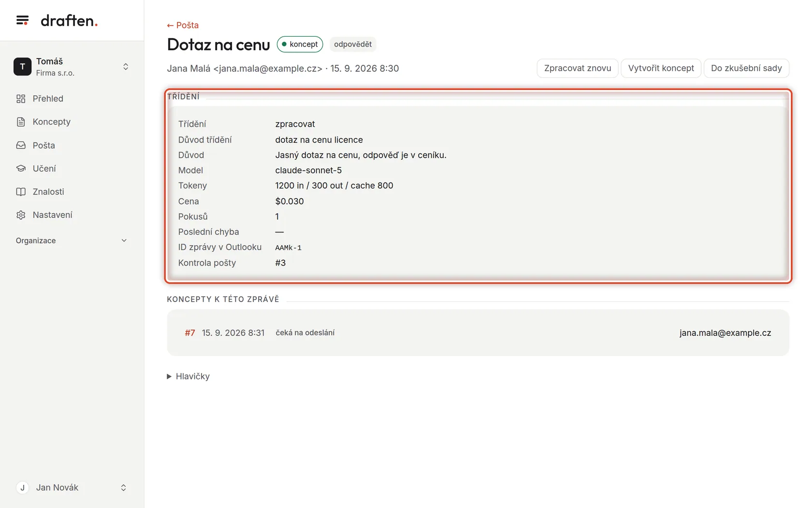This screenshot has width=812, height=508.
Task: Click the Znalosti open book icon
Action: [21, 192]
